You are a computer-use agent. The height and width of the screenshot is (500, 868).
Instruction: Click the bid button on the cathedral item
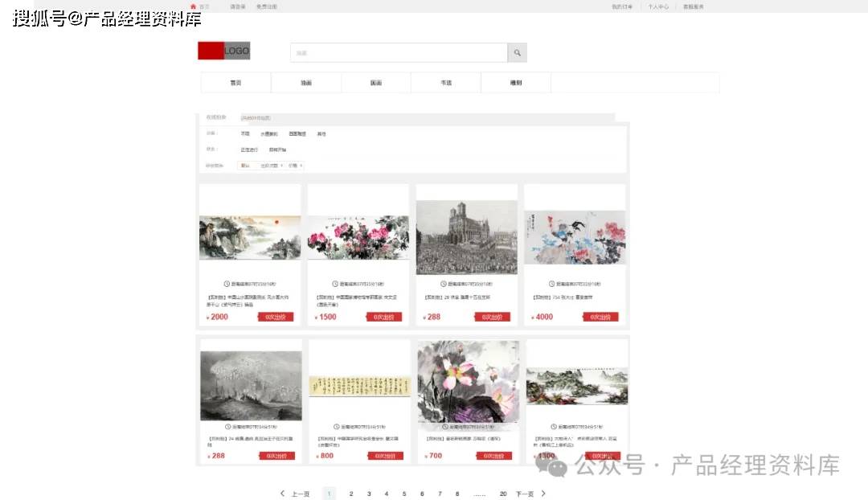[x=492, y=317]
